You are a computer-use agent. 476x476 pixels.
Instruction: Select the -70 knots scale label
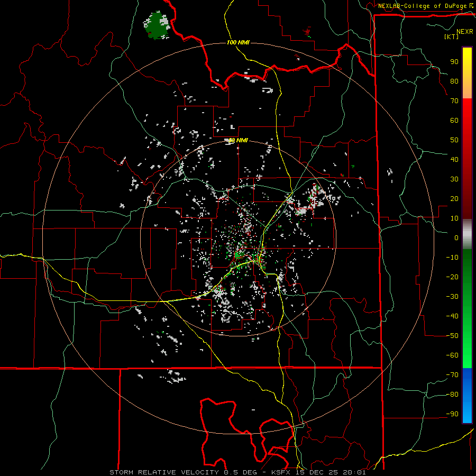click(452, 375)
